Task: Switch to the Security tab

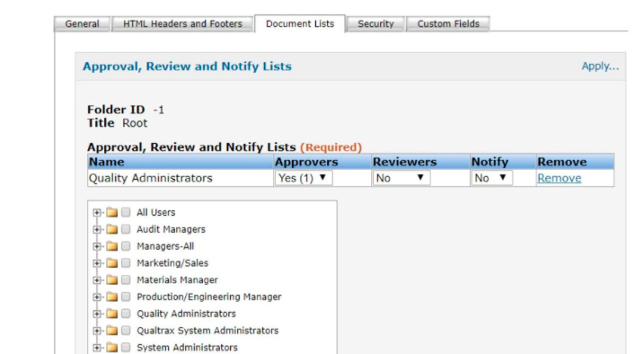Action: click(x=375, y=24)
